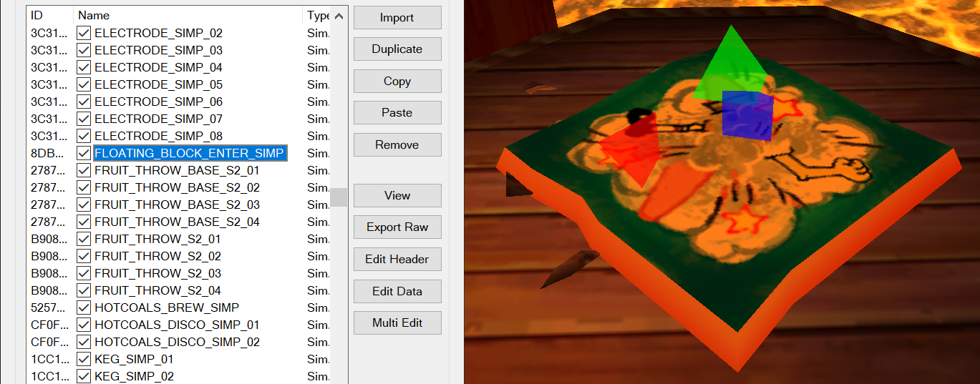Screen dimensions: 980x384
Task: Select the HOTCOALS_DISCO_SIMP_02 row name
Action: 177,342
